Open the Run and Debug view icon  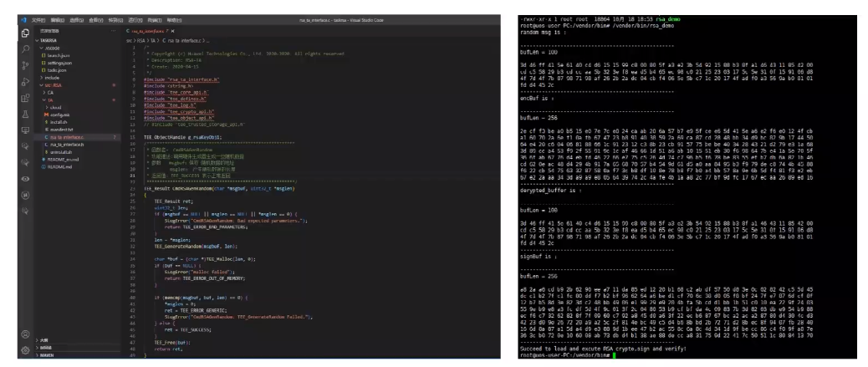click(x=25, y=82)
